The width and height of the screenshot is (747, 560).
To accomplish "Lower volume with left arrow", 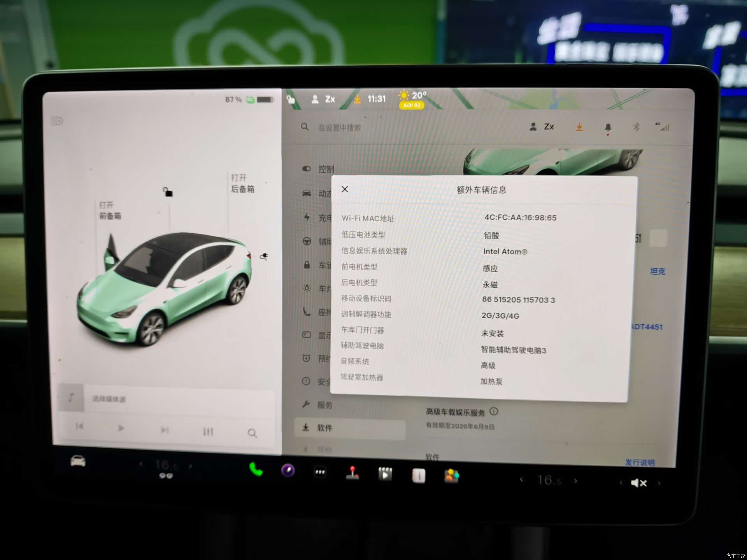I will tap(621, 483).
